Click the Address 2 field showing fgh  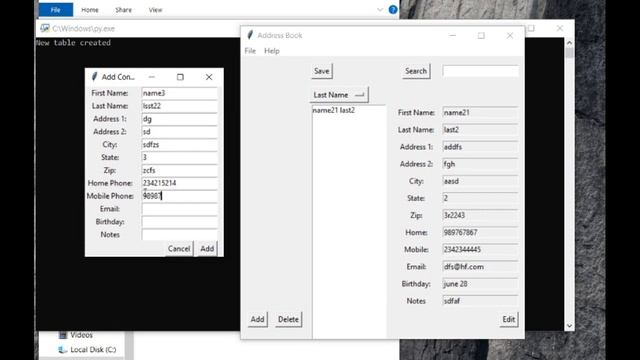point(480,164)
